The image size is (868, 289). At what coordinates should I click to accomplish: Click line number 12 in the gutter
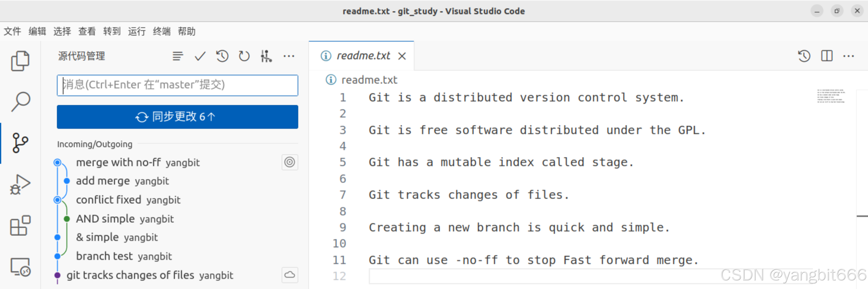339,276
